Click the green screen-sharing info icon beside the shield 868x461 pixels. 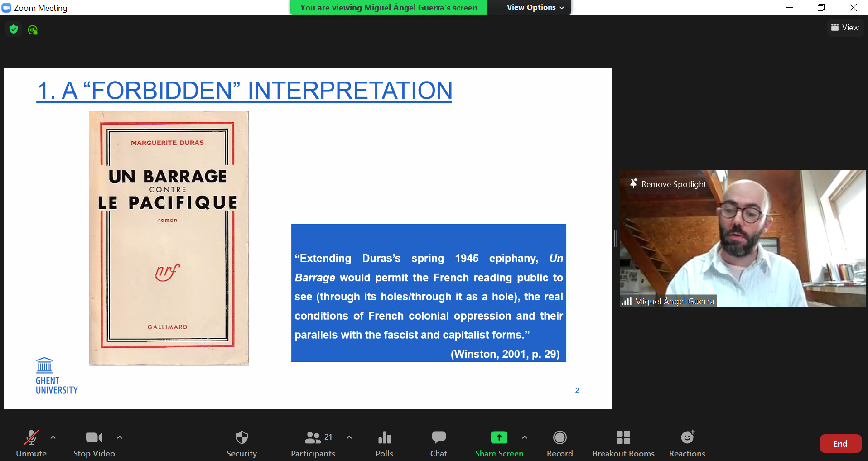coord(33,30)
